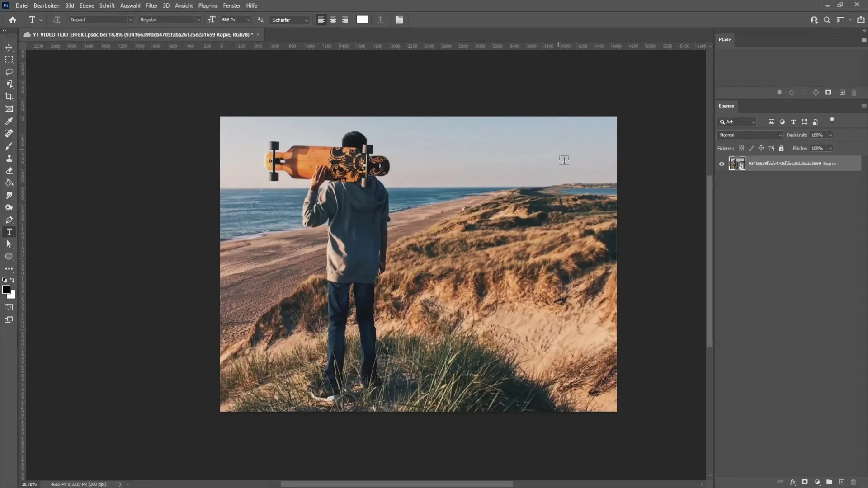Select the Object Selection tool
The image size is (868, 488).
coord(9,84)
